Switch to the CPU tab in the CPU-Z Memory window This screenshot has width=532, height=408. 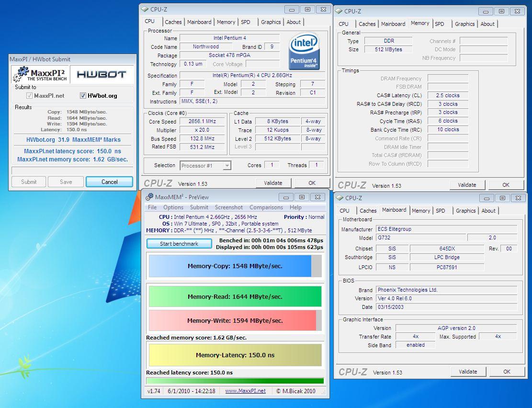click(344, 24)
